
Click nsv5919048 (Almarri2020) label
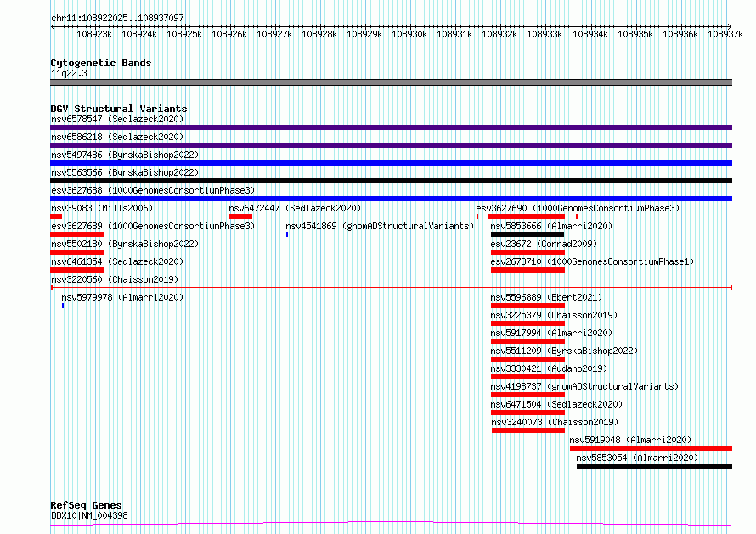coord(630,440)
